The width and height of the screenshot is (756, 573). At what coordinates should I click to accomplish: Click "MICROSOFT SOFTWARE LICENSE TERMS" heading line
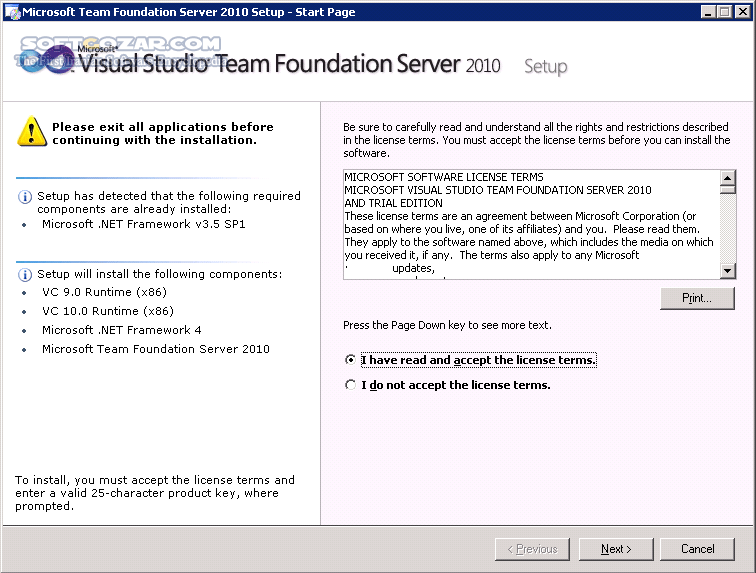click(x=444, y=177)
